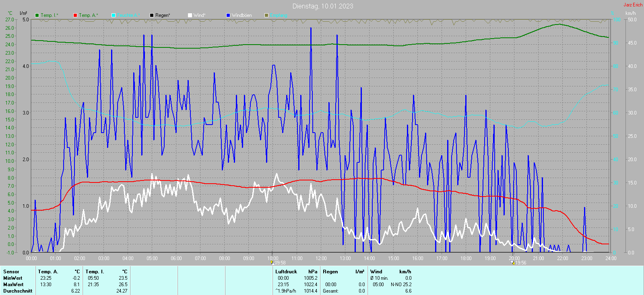The height and width of the screenshot is (295, 644).
Task: Click the olive Empfang legend square
Action: click(266, 15)
